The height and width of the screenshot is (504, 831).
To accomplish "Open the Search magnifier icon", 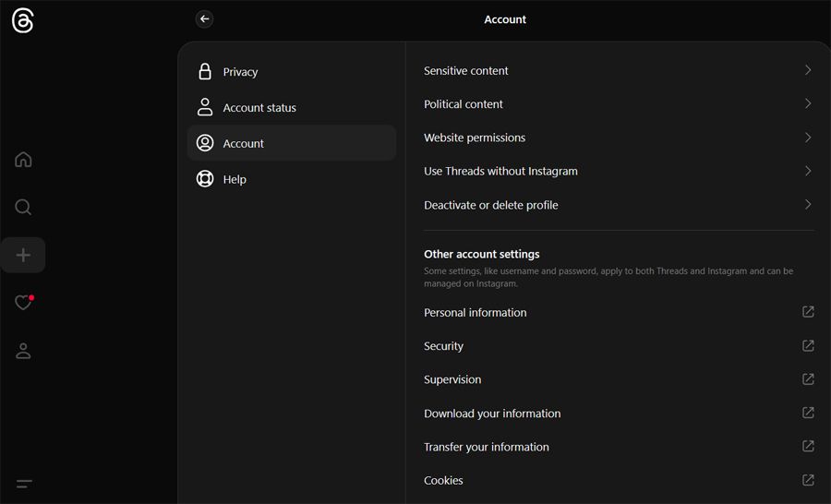I will [x=23, y=207].
